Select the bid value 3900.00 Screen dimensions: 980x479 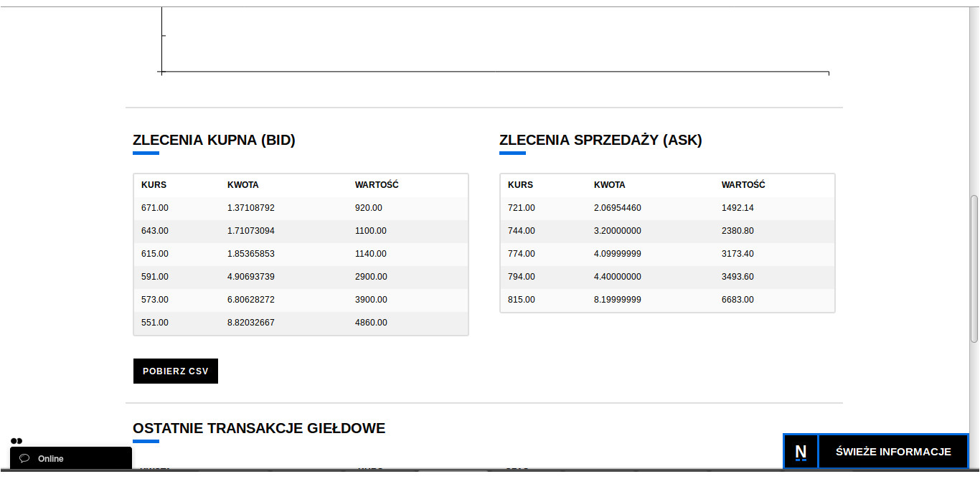click(x=371, y=300)
